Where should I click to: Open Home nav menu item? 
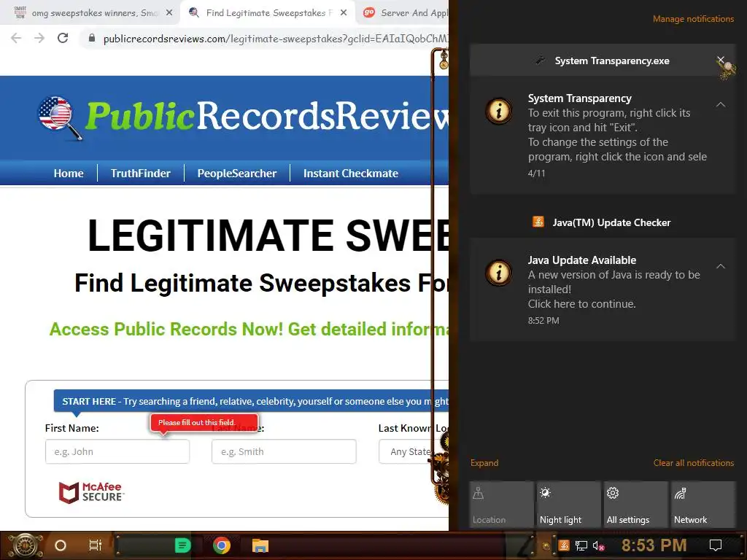[69, 174]
